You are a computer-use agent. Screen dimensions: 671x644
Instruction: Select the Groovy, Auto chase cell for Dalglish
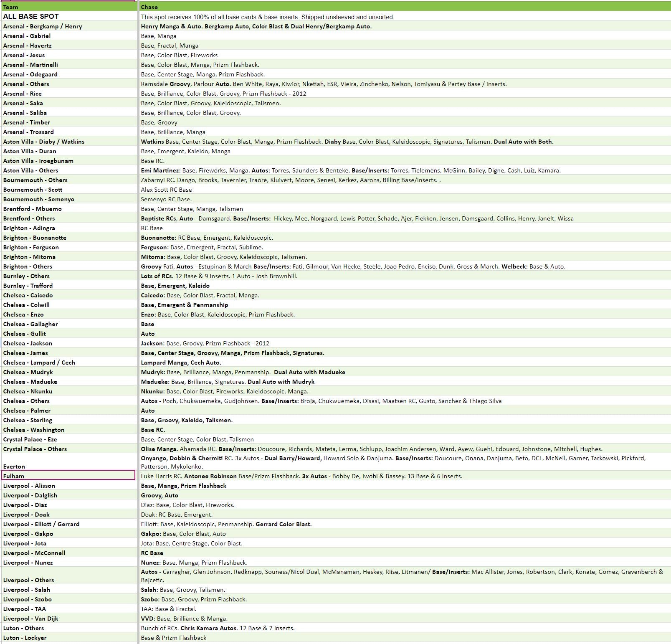(x=404, y=495)
